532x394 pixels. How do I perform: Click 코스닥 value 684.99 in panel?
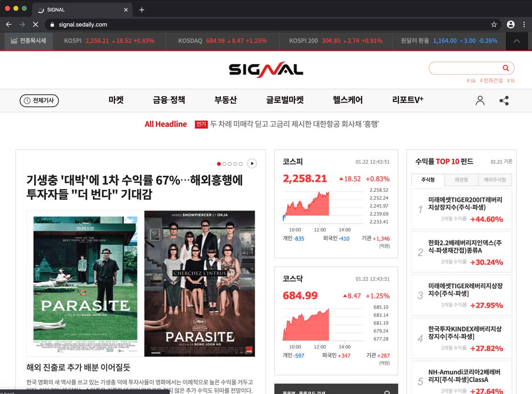coord(300,295)
